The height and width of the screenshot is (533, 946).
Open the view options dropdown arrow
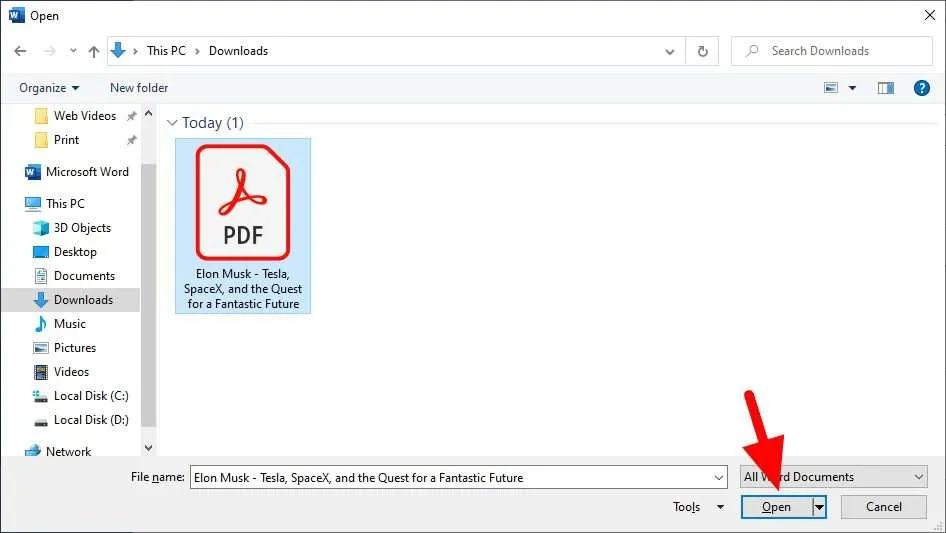852,88
